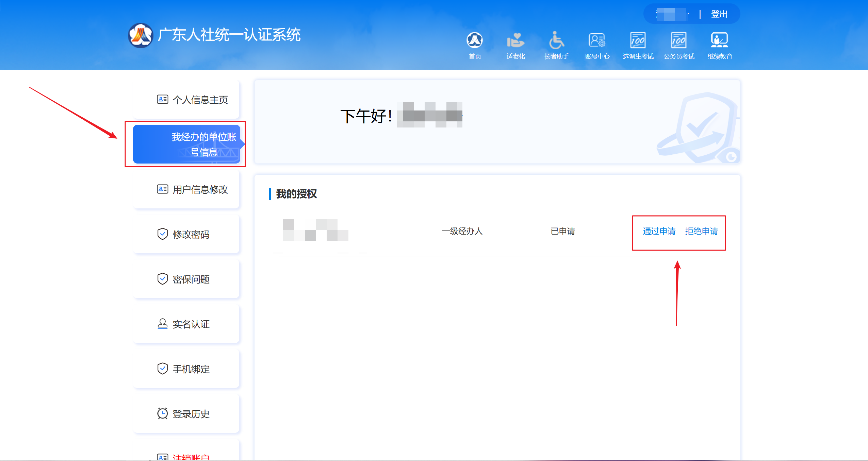
Task: Reject request via 拒绝申请 link
Action: [x=701, y=231]
